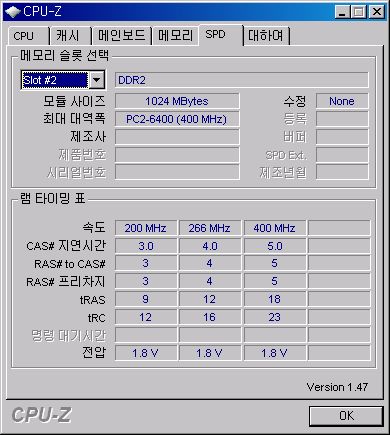Click the PC2-6400 (400 MHz) bandwidth value
Viewport: 390px width, 435px height.
click(177, 119)
